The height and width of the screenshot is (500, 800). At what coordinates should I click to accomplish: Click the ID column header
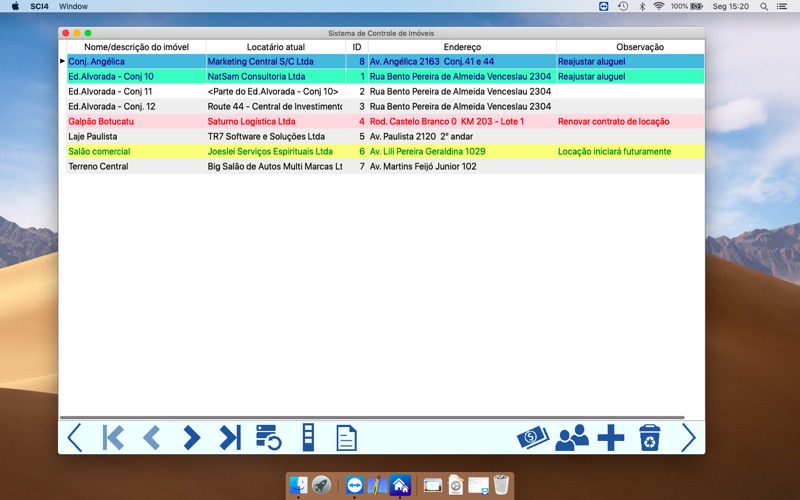(357, 47)
